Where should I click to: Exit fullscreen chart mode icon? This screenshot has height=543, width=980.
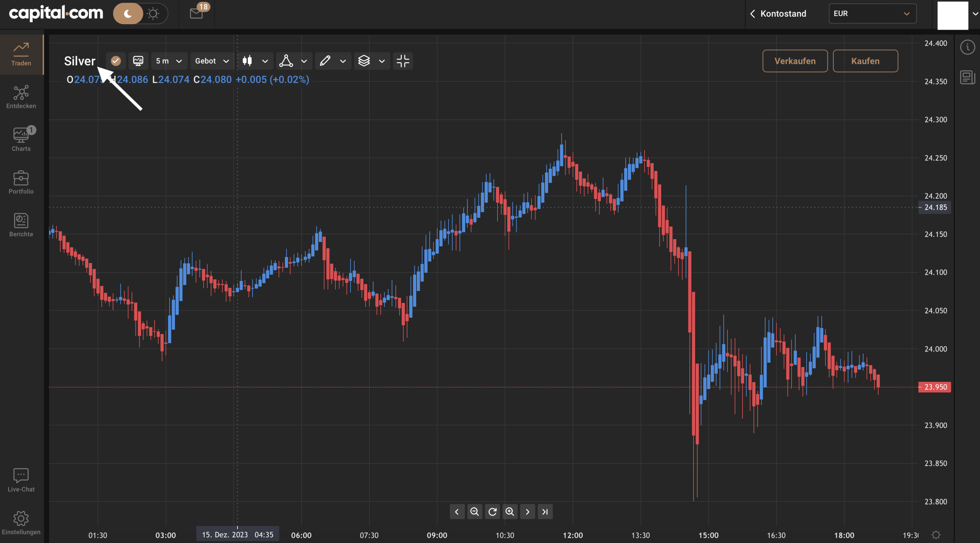403,61
